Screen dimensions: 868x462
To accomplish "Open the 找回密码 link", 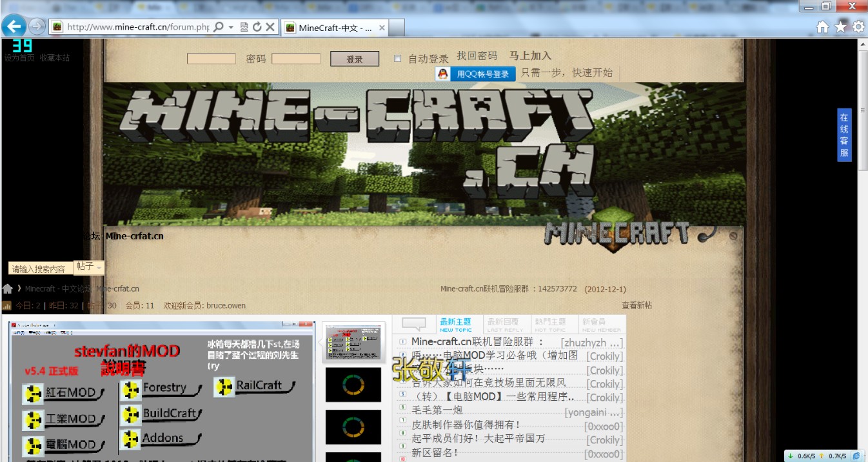I will coord(477,56).
